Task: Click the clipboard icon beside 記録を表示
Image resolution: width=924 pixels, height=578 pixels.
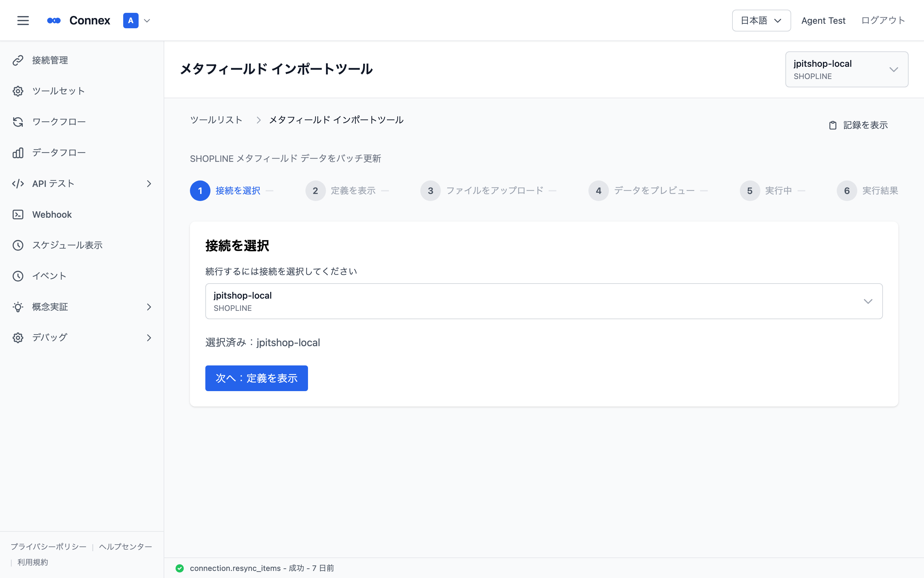Action: (x=833, y=125)
